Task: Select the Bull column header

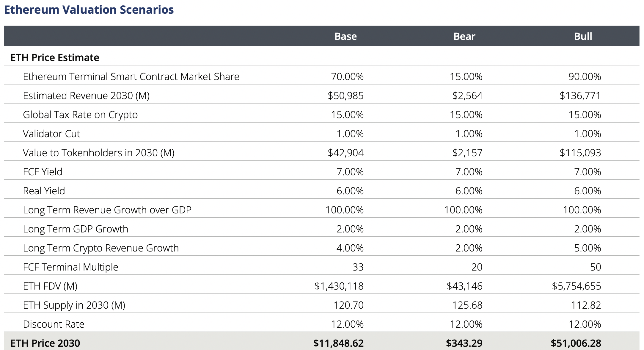Action: [x=583, y=36]
